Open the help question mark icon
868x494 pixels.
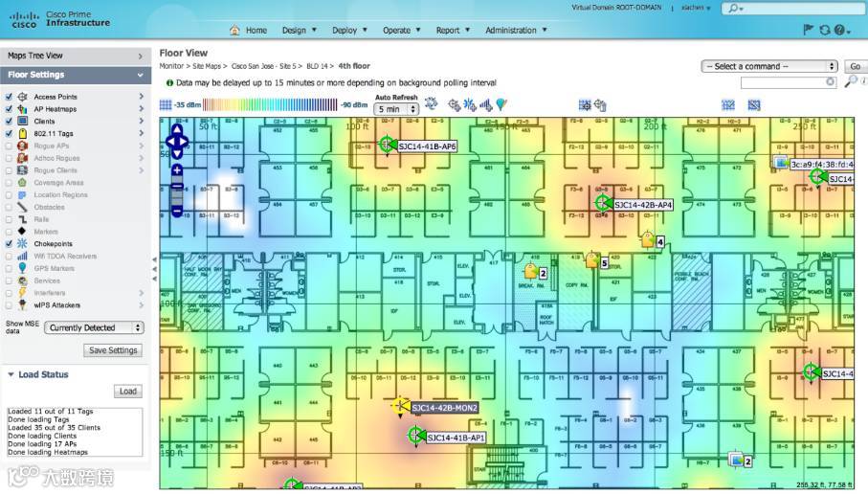839,30
